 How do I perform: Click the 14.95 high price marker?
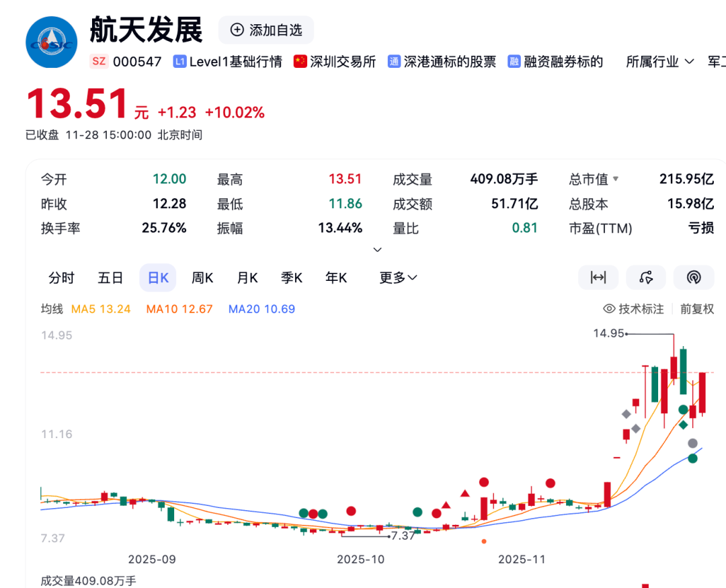tap(609, 333)
